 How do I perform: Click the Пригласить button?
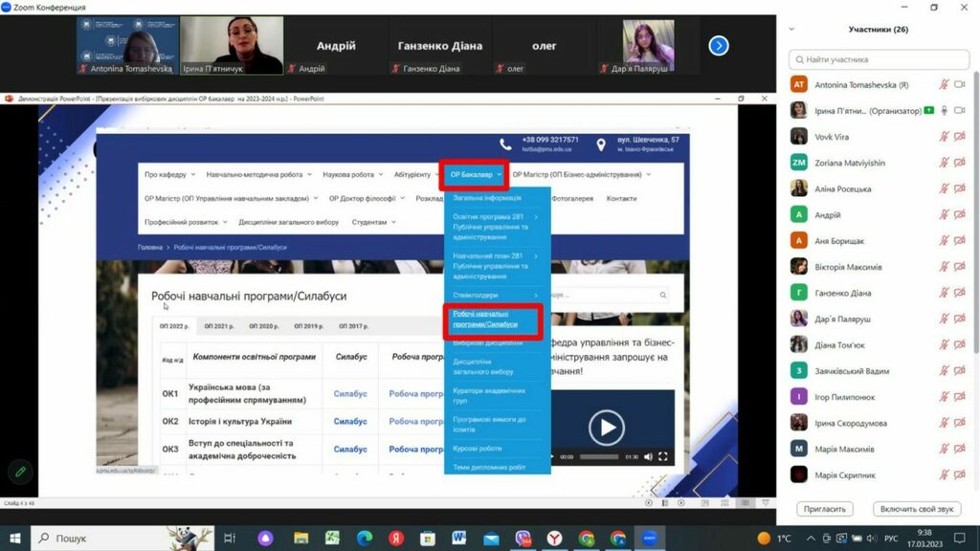point(824,509)
